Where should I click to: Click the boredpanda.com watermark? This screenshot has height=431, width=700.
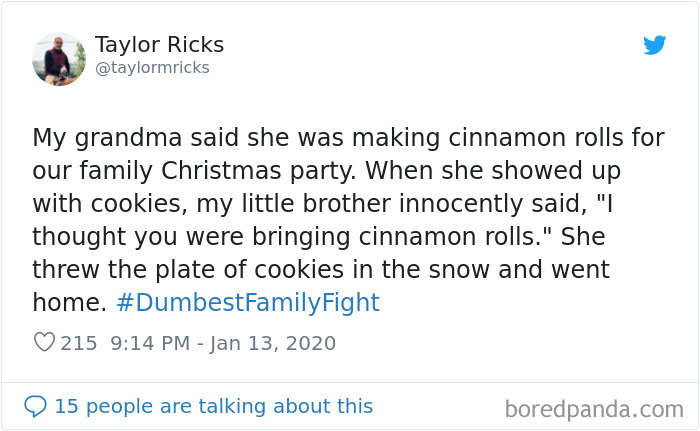tap(594, 408)
